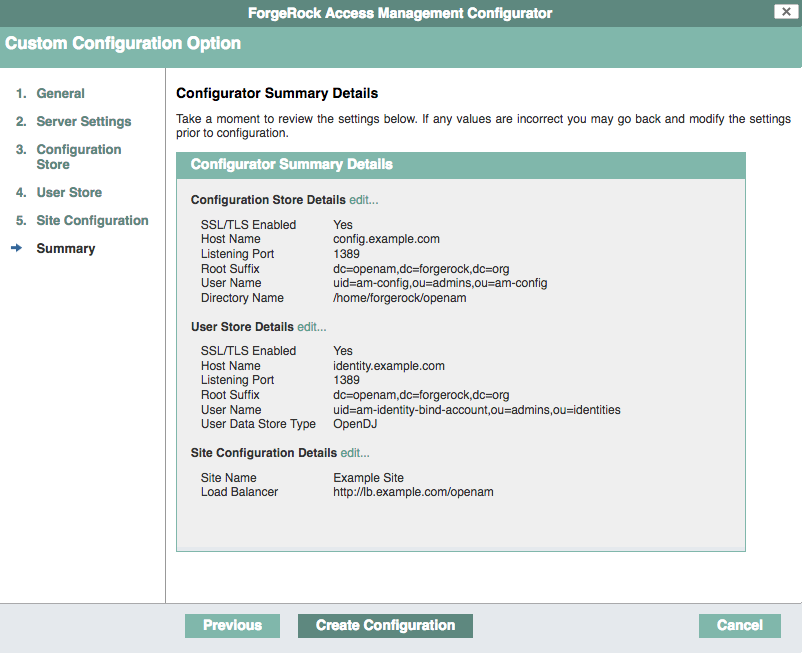Click the Previous button

point(233,625)
